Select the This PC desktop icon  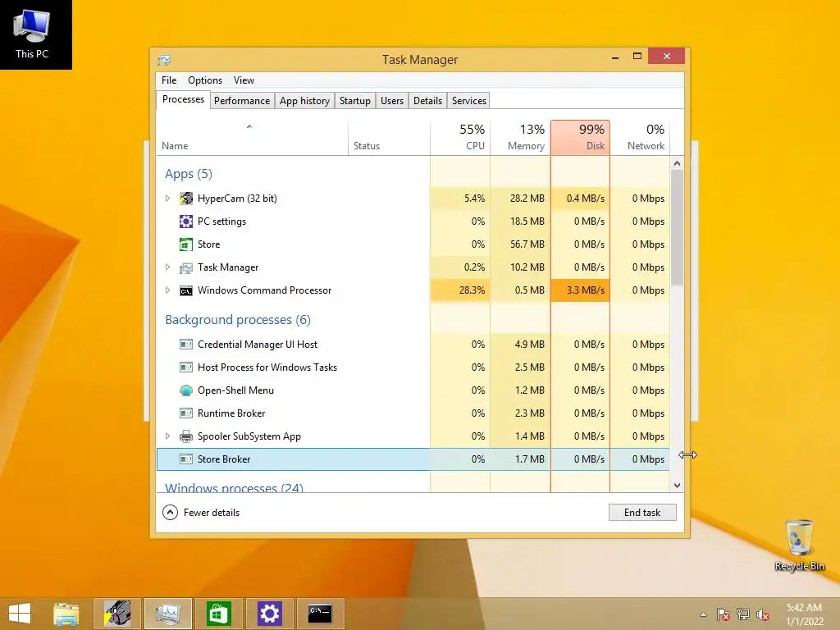point(32,34)
